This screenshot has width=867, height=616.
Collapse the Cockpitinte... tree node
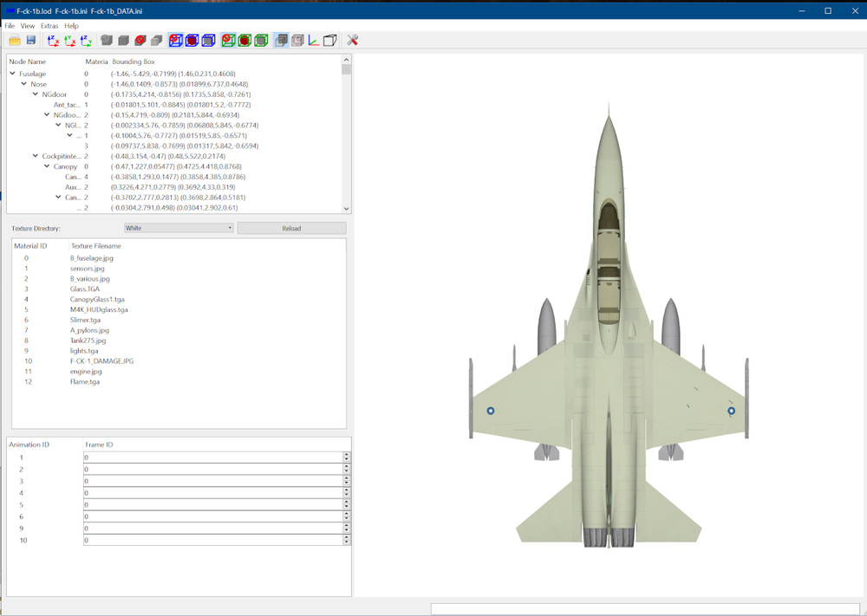tap(36, 156)
